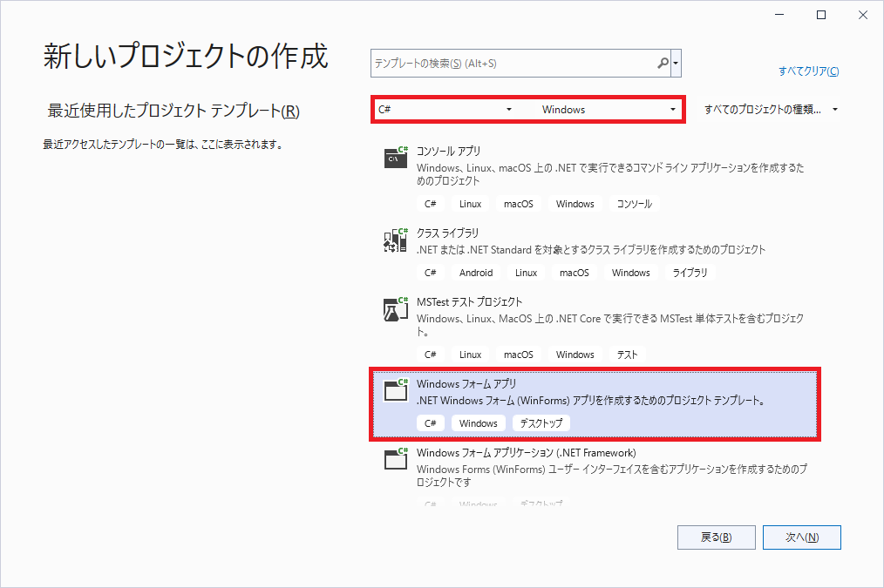The width and height of the screenshot is (884, 588).
Task: Click the Class Library description text
Action: click(591, 249)
